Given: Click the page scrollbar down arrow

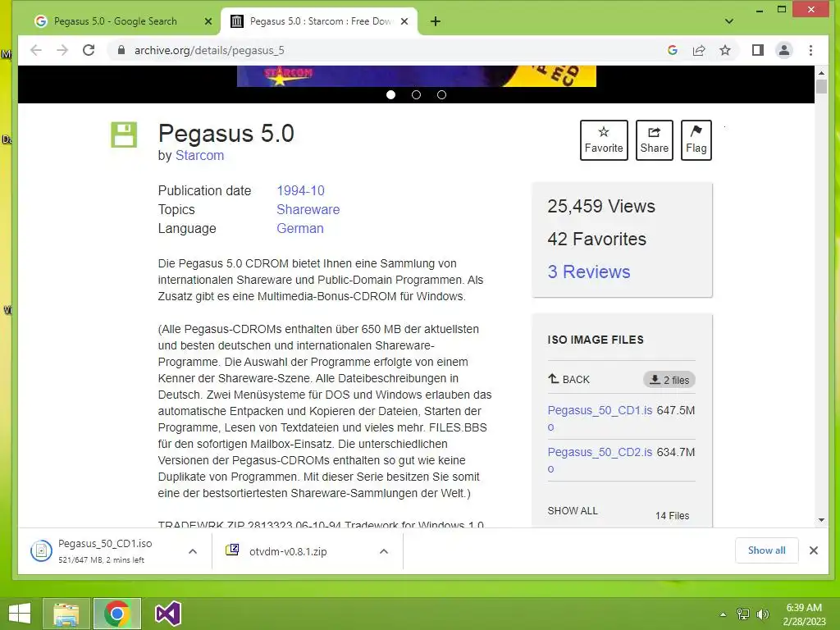Looking at the screenshot, I should coord(821,520).
